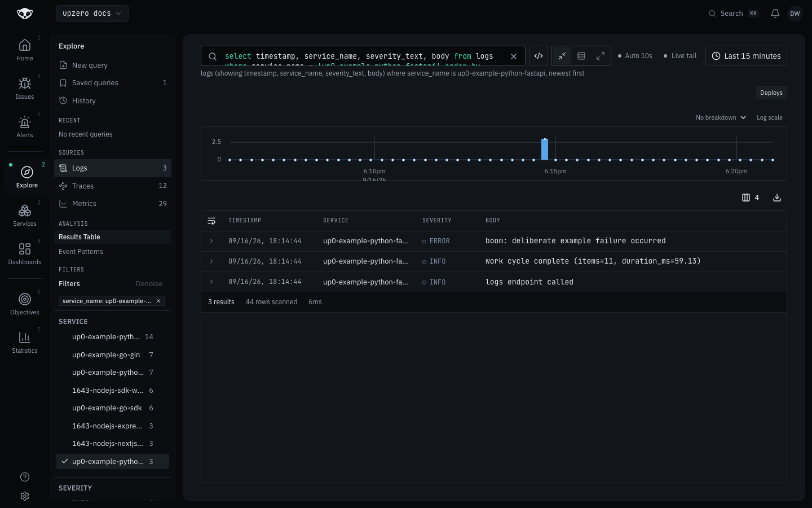The image size is (812, 508).
Task: Uncheck the selected up0-example-pytho... service with count 3
Action: click(x=113, y=462)
